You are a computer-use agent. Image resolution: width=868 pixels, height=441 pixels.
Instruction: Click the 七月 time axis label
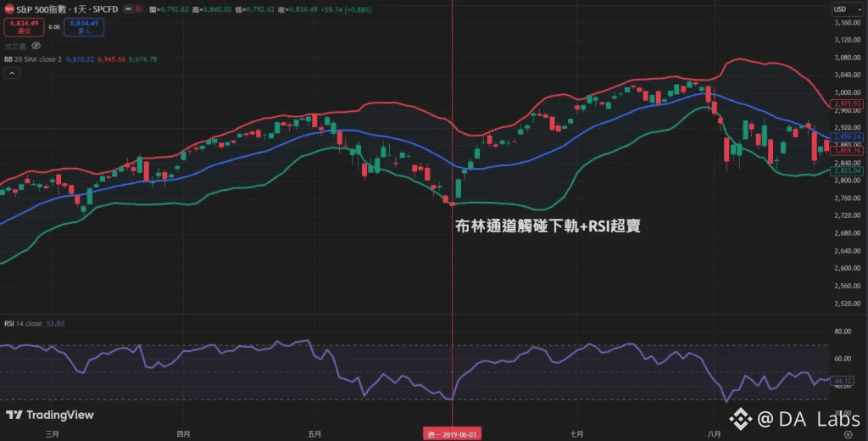coord(576,434)
